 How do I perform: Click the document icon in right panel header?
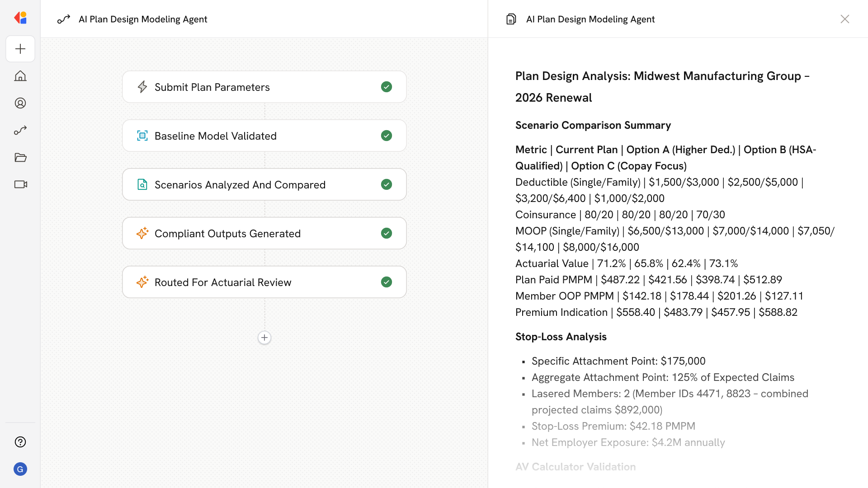point(511,19)
